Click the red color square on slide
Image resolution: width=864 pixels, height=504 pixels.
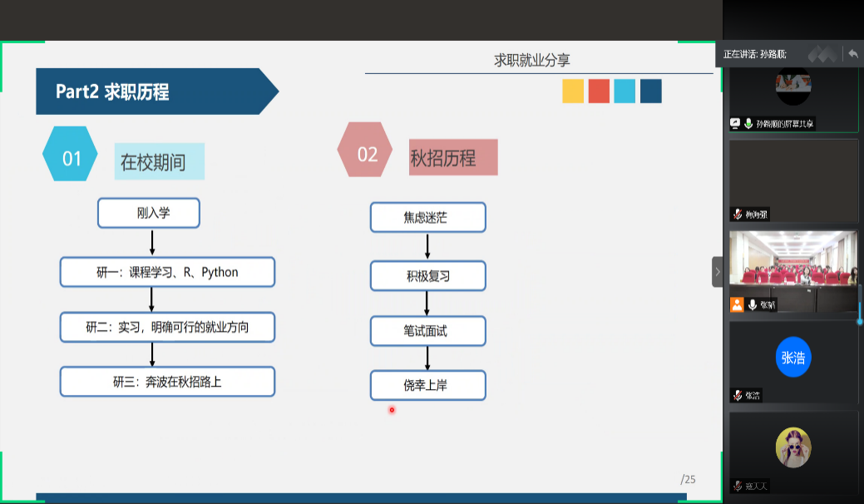point(599,91)
